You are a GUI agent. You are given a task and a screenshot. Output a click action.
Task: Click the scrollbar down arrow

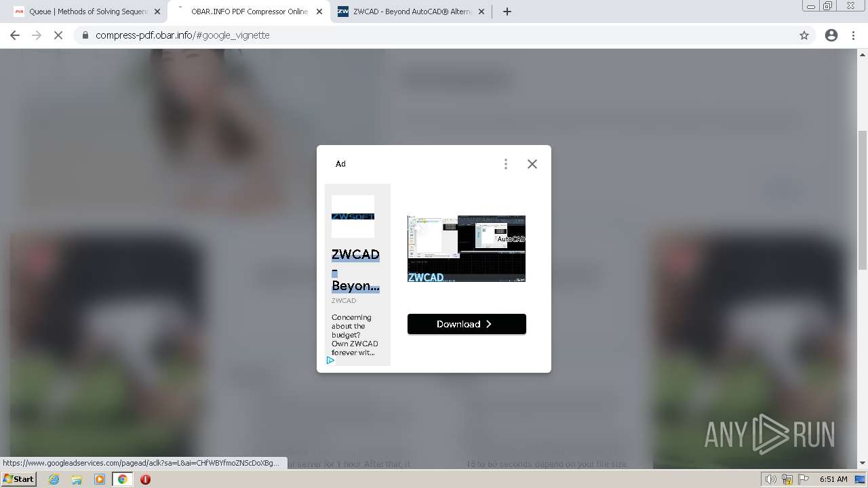click(x=863, y=464)
